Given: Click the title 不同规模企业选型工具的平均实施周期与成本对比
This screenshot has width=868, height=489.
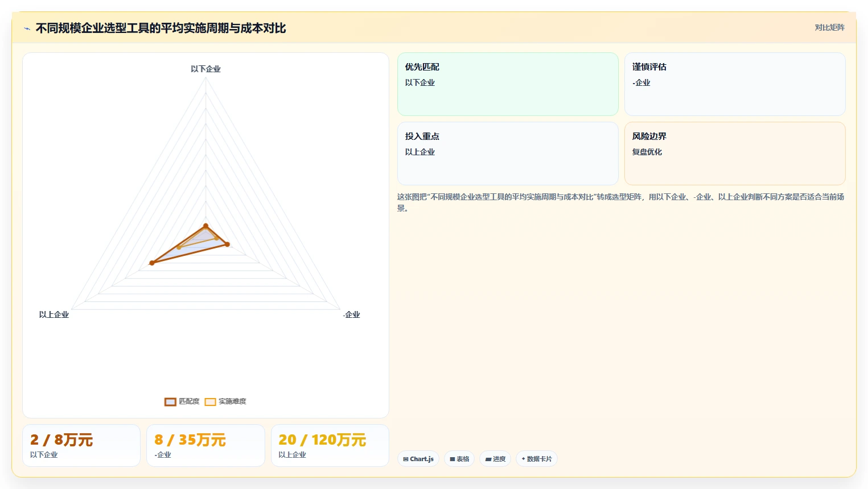Looking at the screenshot, I should click(x=161, y=28).
